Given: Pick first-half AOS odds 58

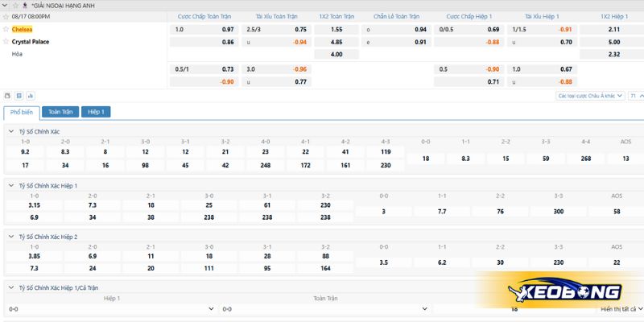Looking at the screenshot, I should pyautogui.click(x=616, y=212).
